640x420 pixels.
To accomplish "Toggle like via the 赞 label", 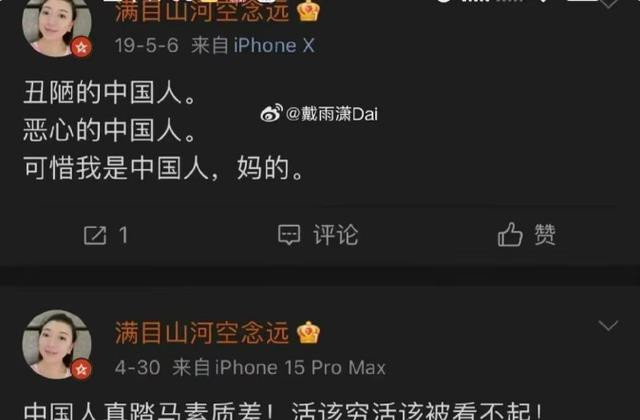I will click(545, 235).
